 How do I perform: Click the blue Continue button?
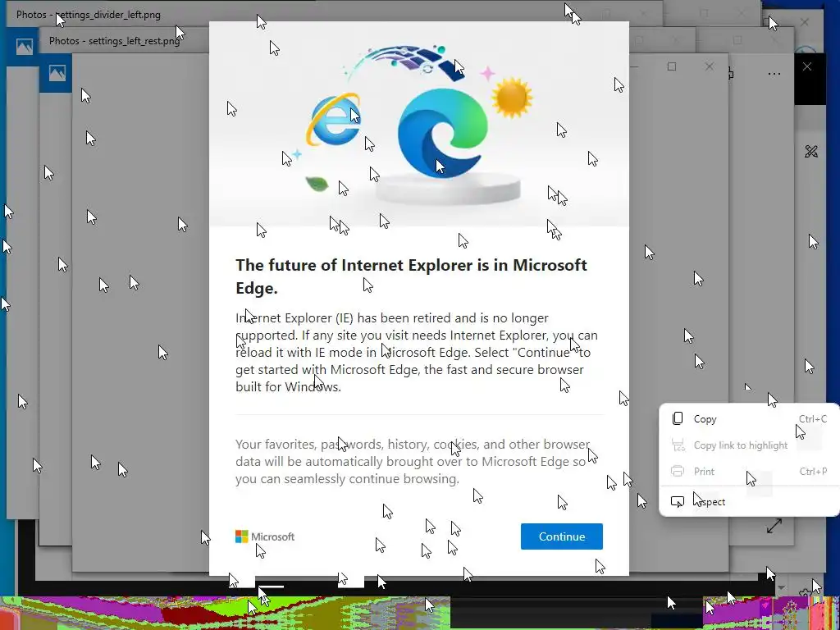coord(561,536)
